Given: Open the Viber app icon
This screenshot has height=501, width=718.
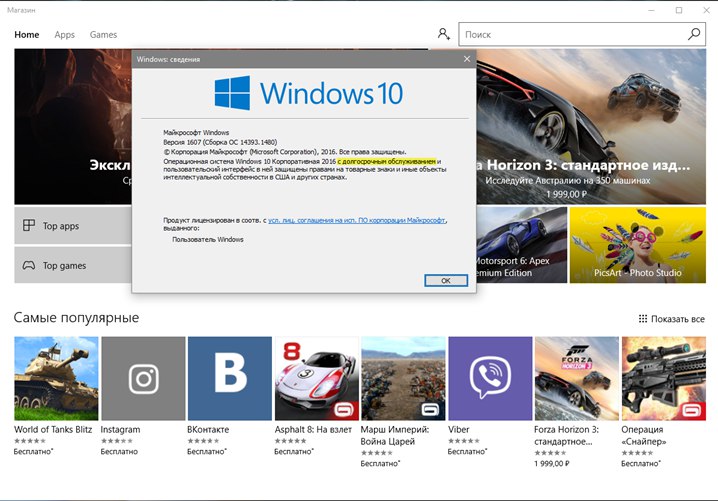Looking at the screenshot, I should (x=490, y=379).
